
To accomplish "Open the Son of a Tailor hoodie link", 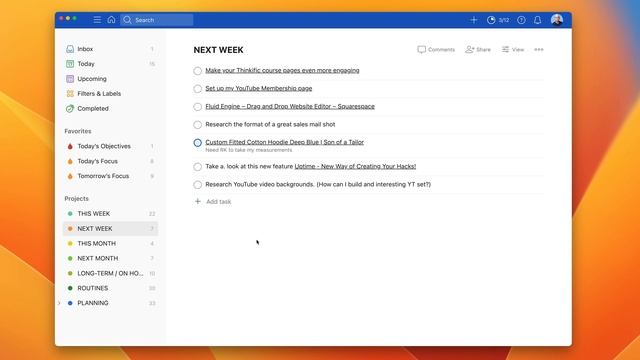I will pos(284,142).
